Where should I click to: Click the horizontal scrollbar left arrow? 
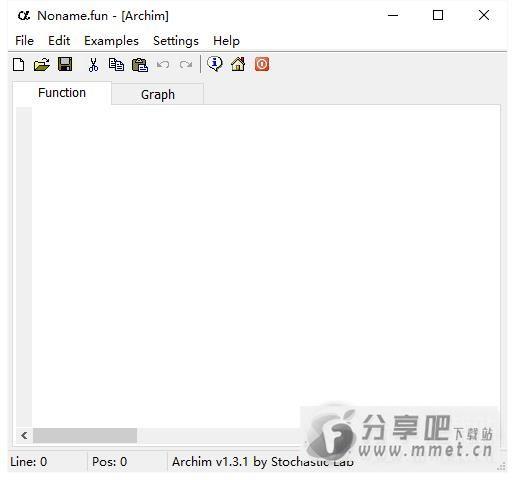24,435
